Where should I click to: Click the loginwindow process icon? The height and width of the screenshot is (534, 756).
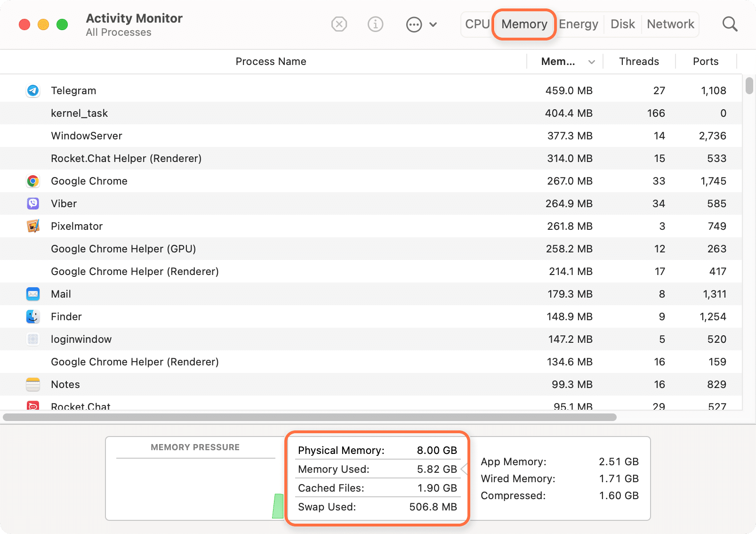pyautogui.click(x=33, y=339)
